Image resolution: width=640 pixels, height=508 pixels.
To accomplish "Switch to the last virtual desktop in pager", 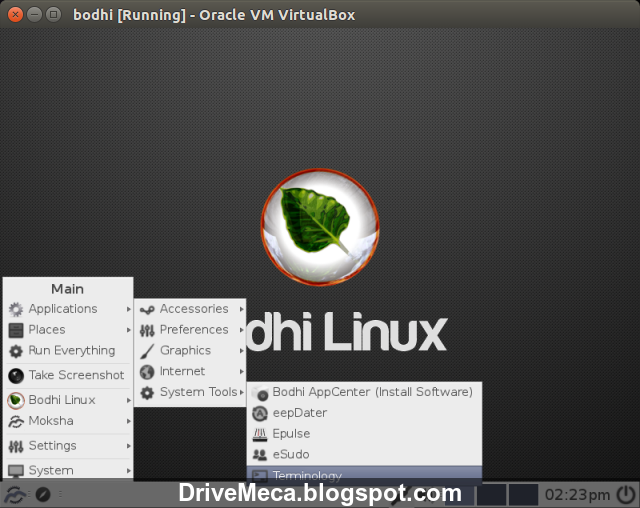I will click(x=524, y=495).
